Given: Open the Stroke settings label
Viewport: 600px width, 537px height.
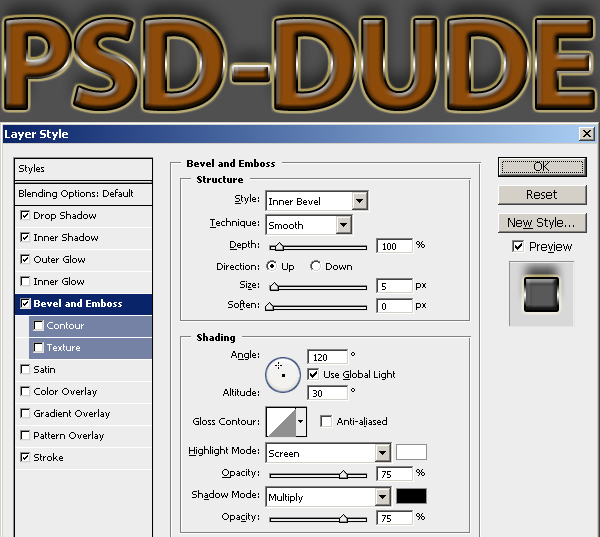Looking at the screenshot, I should point(48,457).
